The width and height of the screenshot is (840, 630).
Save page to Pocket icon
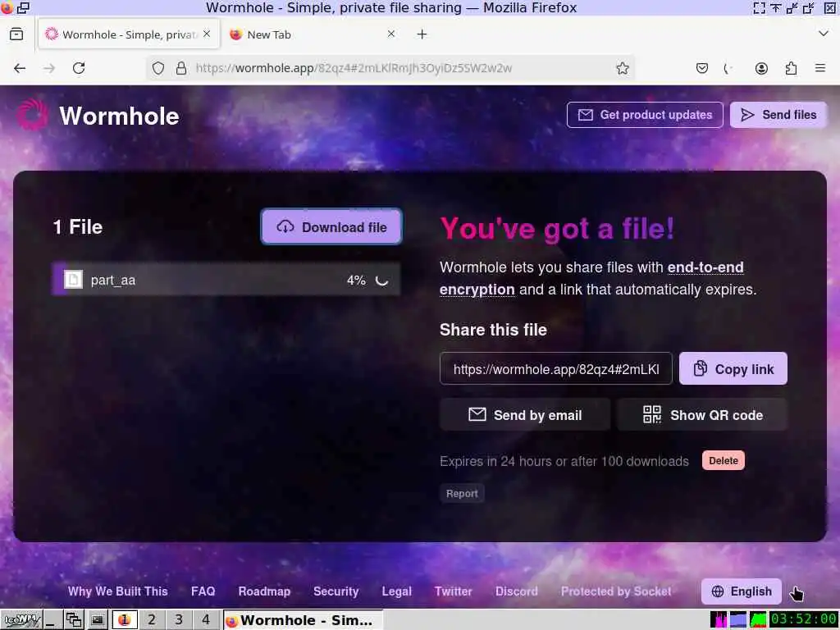(702, 68)
